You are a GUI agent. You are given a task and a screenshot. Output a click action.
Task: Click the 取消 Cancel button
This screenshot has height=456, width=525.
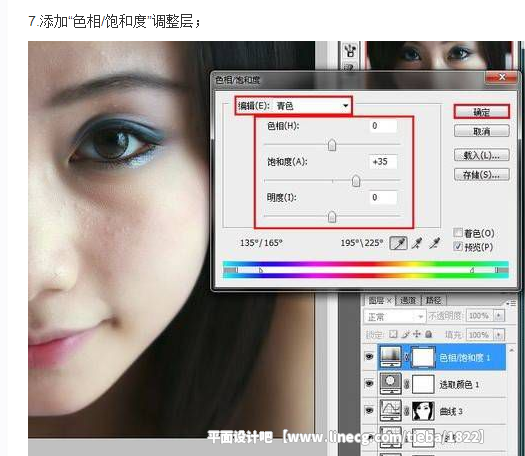coord(481,131)
